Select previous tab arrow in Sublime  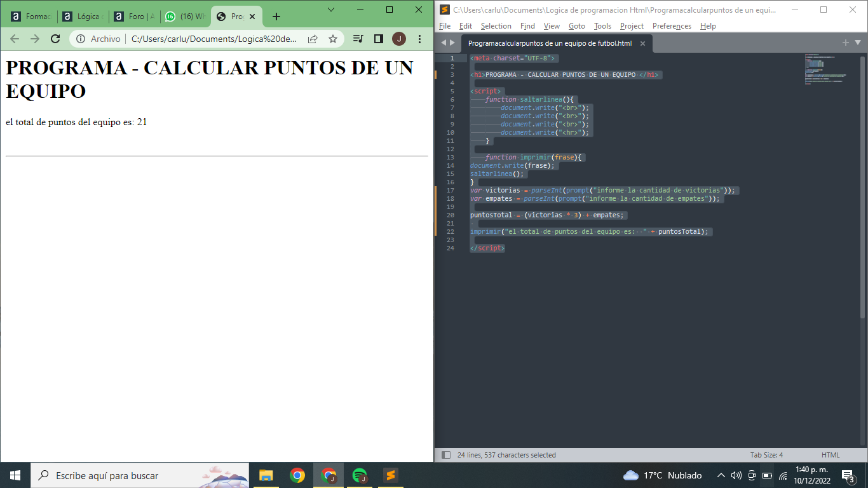(x=444, y=43)
